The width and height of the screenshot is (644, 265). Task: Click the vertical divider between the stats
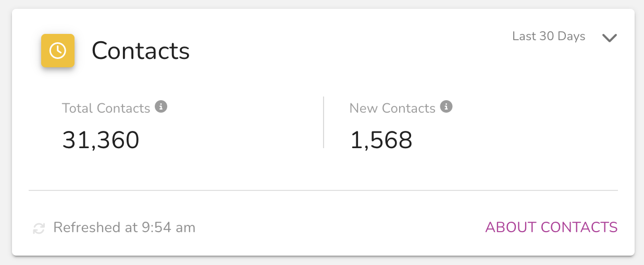point(324,122)
